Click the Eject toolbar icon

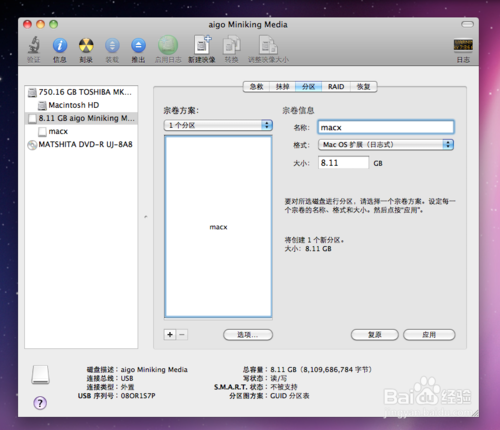138,45
